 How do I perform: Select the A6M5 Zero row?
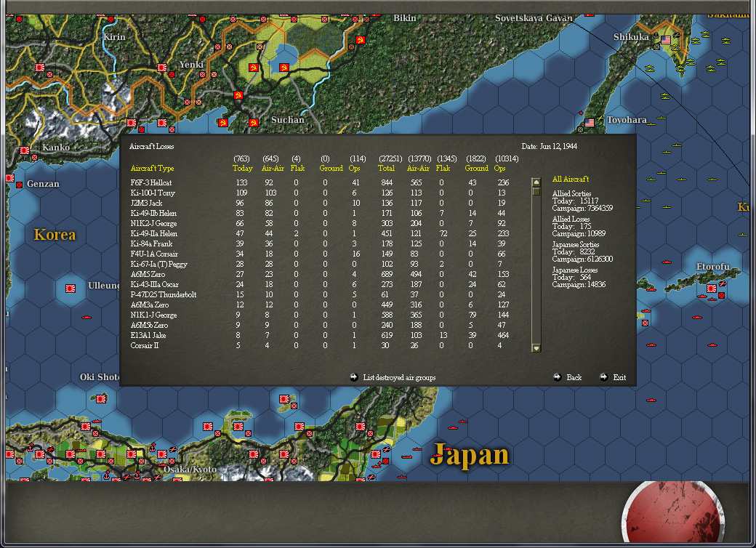click(x=320, y=274)
